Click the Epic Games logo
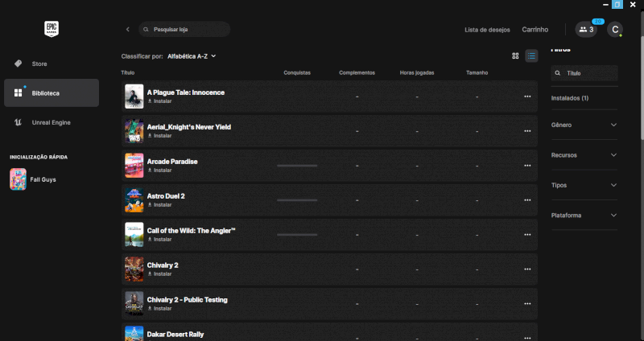The height and width of the screenshot is (341, 644). click(x=52, y=29)
